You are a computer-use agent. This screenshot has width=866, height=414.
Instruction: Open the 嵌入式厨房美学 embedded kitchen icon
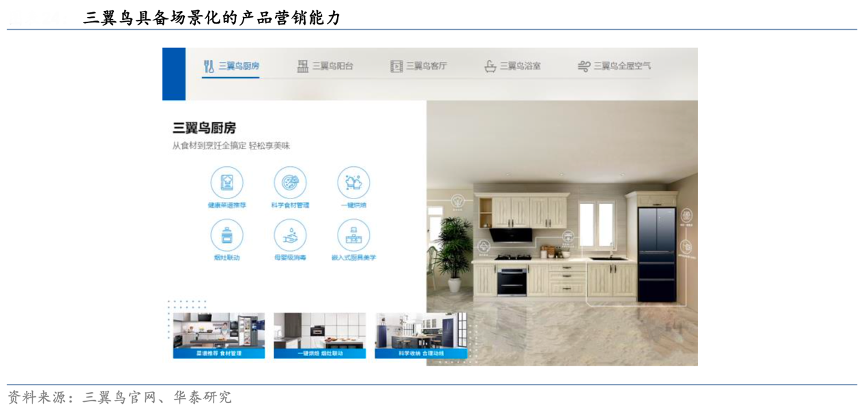(x=353, y=236)
